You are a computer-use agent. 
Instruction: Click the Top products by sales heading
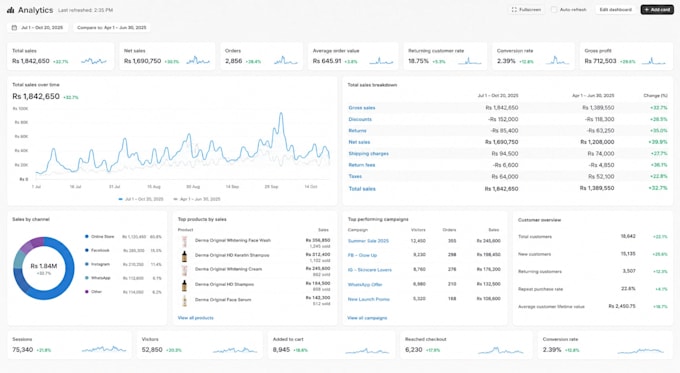click(x=202, y=219)
